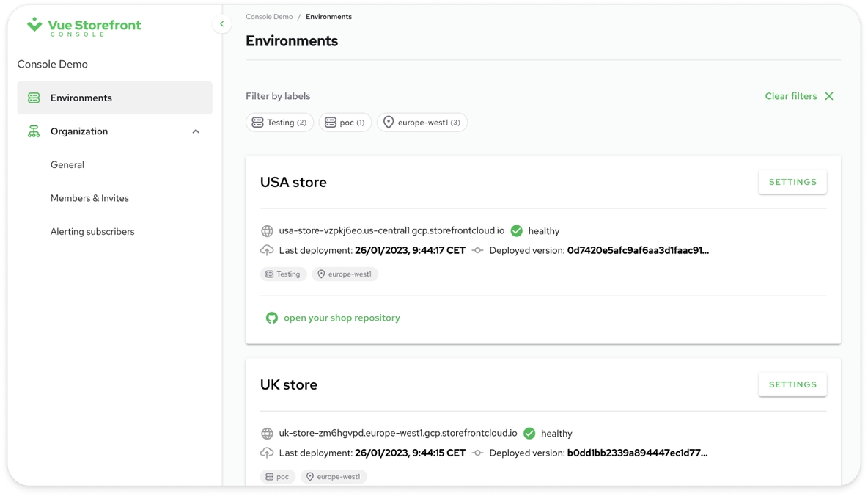This screenshot has width=868, height=496.
Task: Click the Organization hierarchy icon in sidebar
Action: [34, 131]
